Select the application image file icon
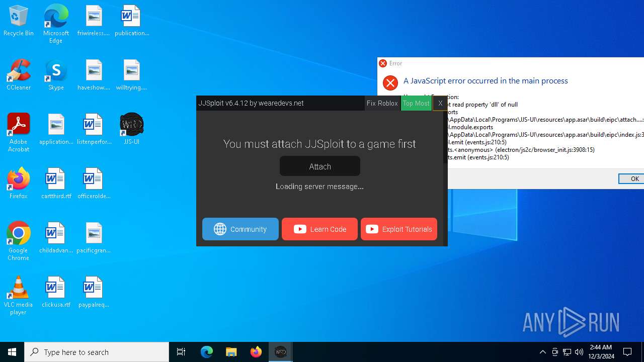644x362 pixels. click(x=56, y=130)
